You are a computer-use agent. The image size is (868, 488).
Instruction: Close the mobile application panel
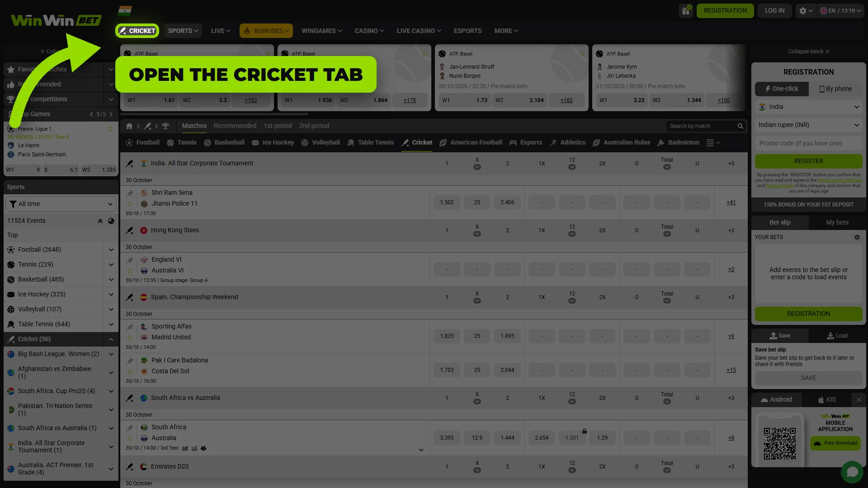click(859, 400)
